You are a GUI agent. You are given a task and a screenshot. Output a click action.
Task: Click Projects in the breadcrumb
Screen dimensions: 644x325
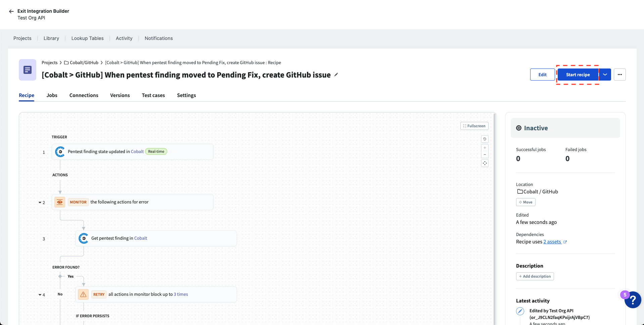pyautogui.click(x=50, y=63)
